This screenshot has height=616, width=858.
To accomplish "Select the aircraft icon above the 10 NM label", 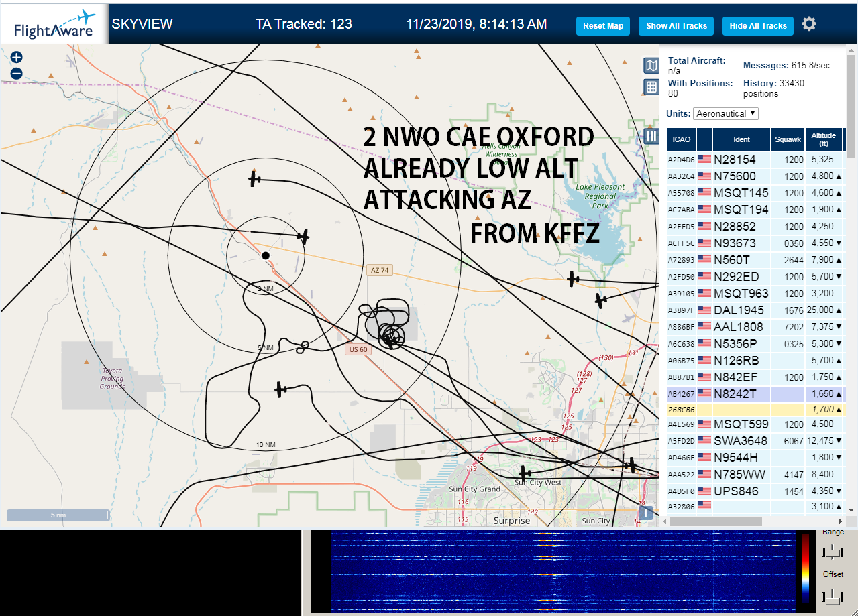I will pyautogui.click(x=281, y=389).
